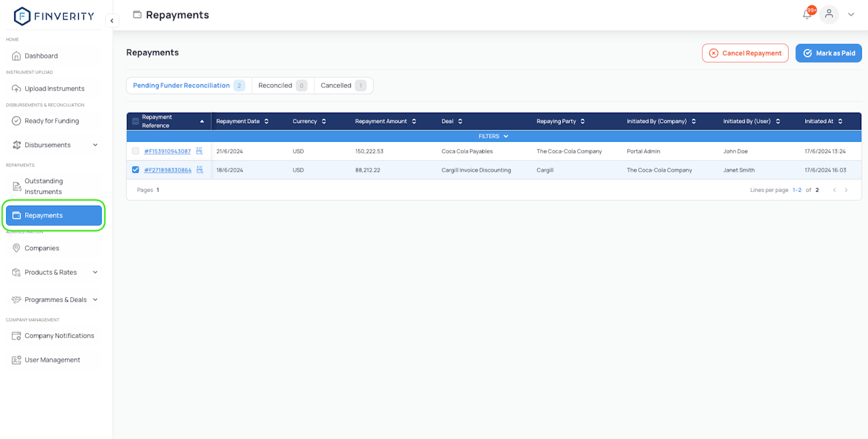Image resolution: width=868 pixels, height=439 pixels.
Task: Uncheck the box for repayment #F271898330864
Action: [x=136, y=170]
